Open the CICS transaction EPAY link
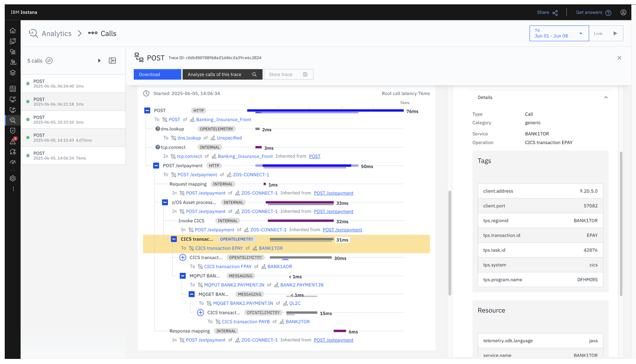636x364 pixels. pos(219,248)
